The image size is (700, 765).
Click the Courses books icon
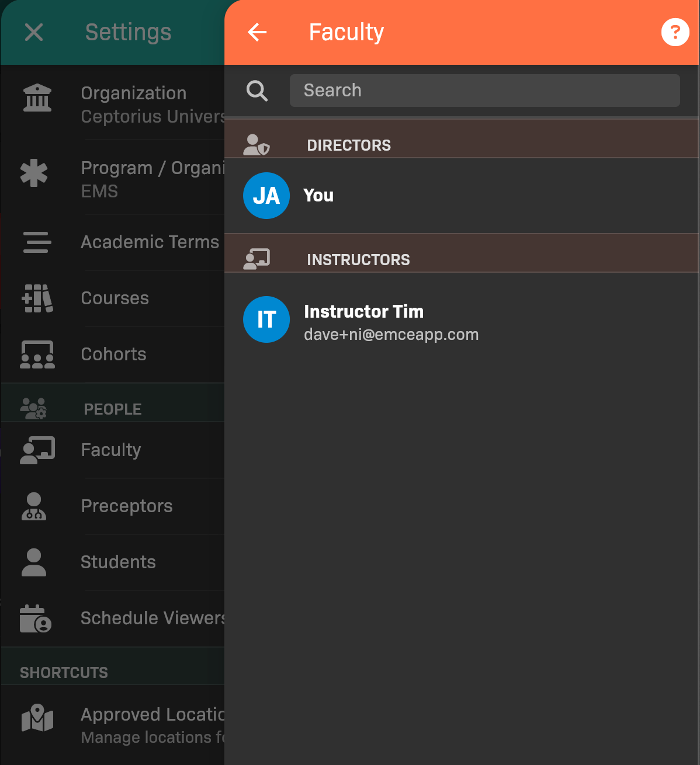(x=37, y=298)
